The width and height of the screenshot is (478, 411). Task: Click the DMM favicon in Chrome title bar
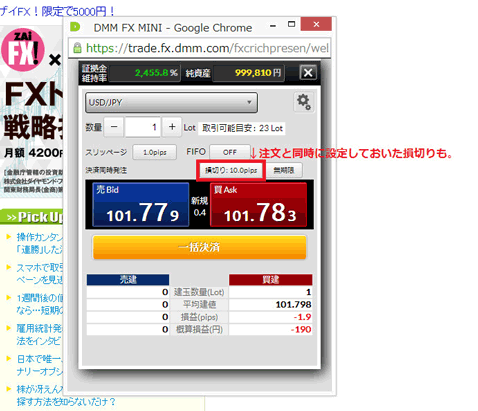(x=75, y=27)
